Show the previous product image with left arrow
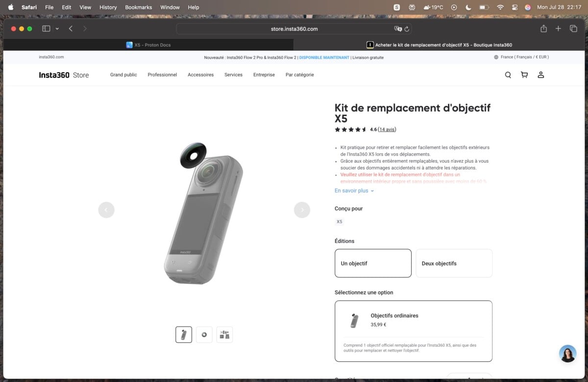 click(x=106, y=210)
